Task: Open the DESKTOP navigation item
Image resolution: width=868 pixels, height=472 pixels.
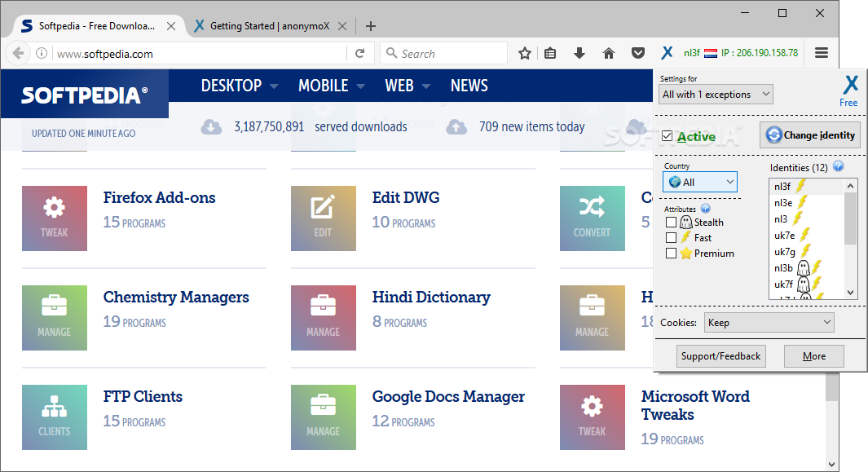Action: pos(231,86)
